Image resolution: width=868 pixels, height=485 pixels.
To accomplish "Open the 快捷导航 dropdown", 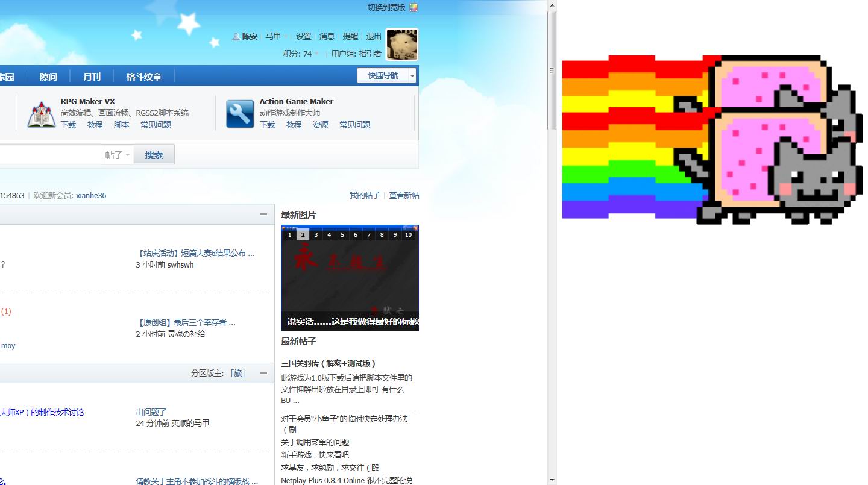I will click(x=387, y=75).
